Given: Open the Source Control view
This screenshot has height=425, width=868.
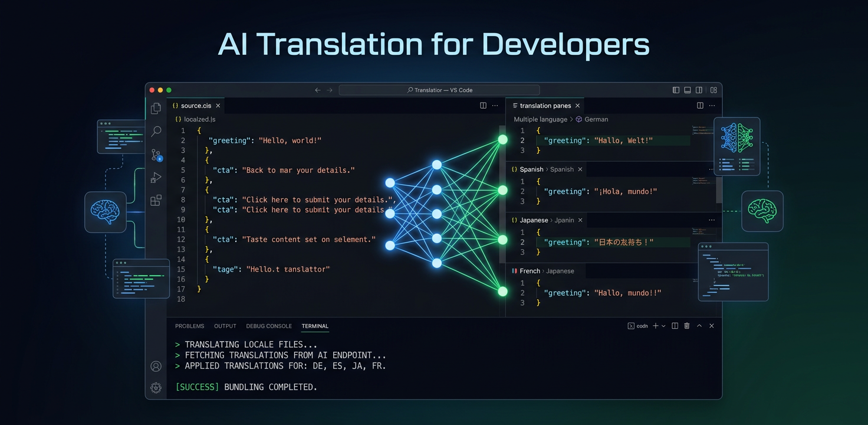Looking at the screenshot, I should click(x=156, y=155).
